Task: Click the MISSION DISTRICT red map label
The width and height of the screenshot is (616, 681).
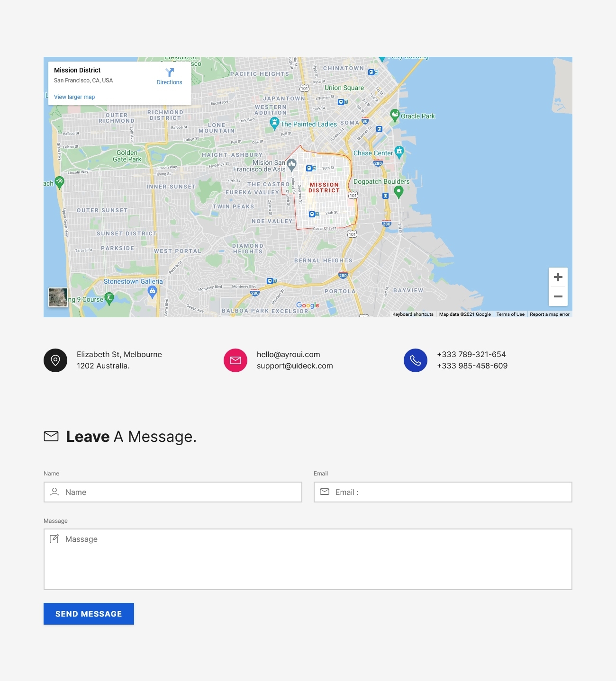Action: (x=324, y=188)
